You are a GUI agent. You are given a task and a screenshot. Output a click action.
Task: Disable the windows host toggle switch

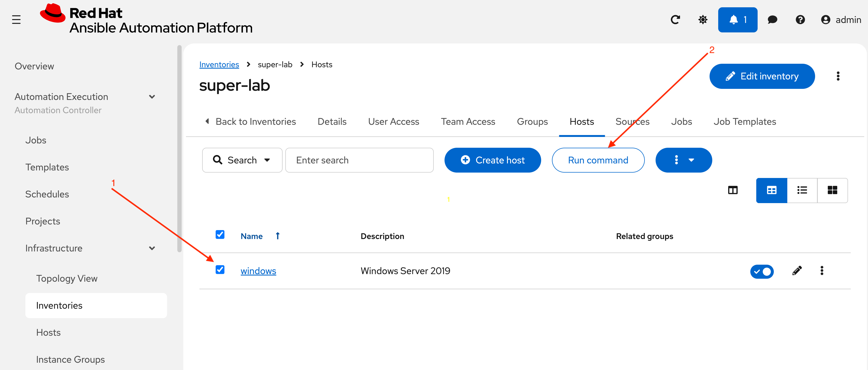point(761,271)
